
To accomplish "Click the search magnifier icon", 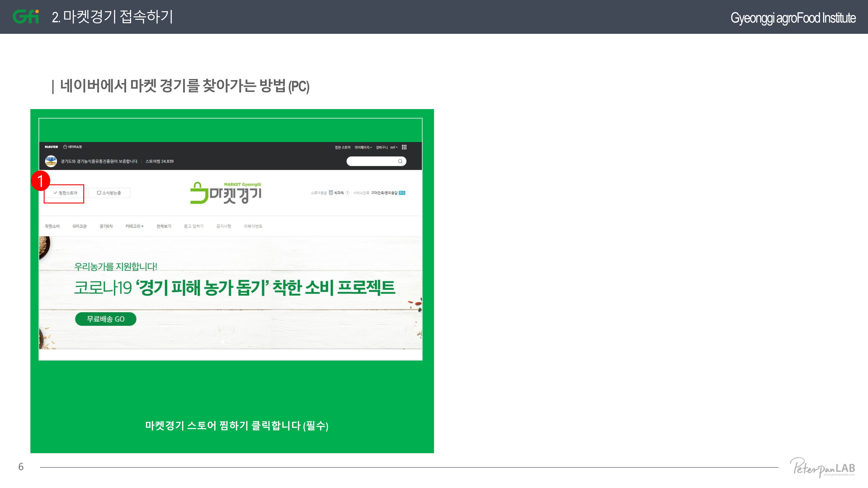I will tap(400, 161).
